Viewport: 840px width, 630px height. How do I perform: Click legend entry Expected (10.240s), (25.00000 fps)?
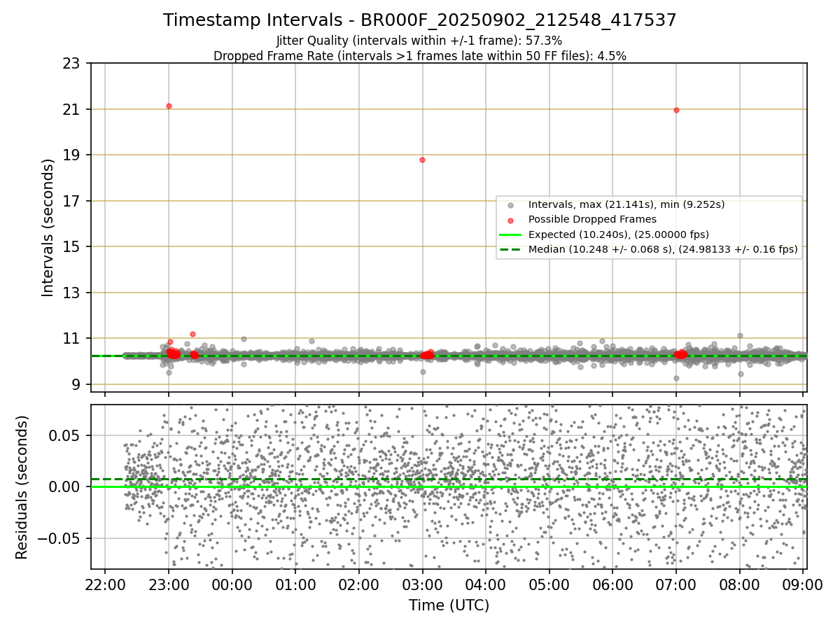pyautogui.click(x=619, y=234)
